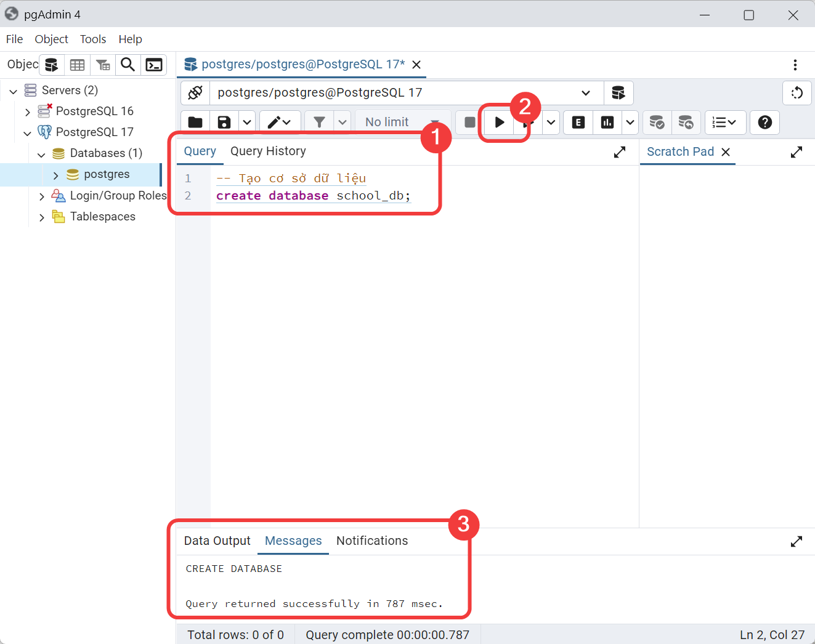Collapse the Databases (1) tree node
Viewport: 815px width, 644px height.
point(42,154)
